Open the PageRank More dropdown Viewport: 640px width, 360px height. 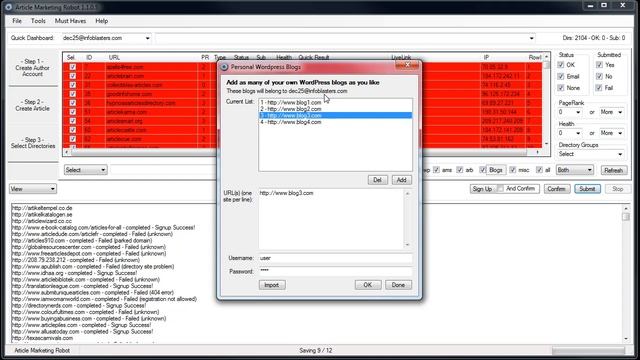coord(611,112)
